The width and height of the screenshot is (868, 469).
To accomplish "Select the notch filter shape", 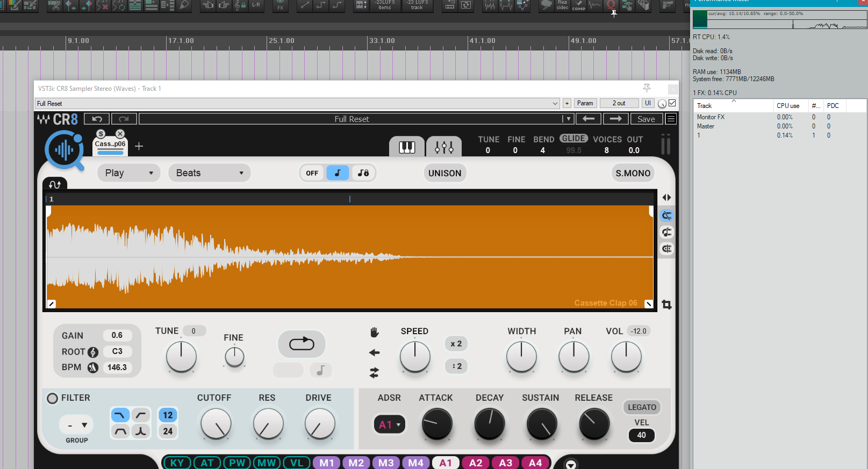I will [141, 431].
